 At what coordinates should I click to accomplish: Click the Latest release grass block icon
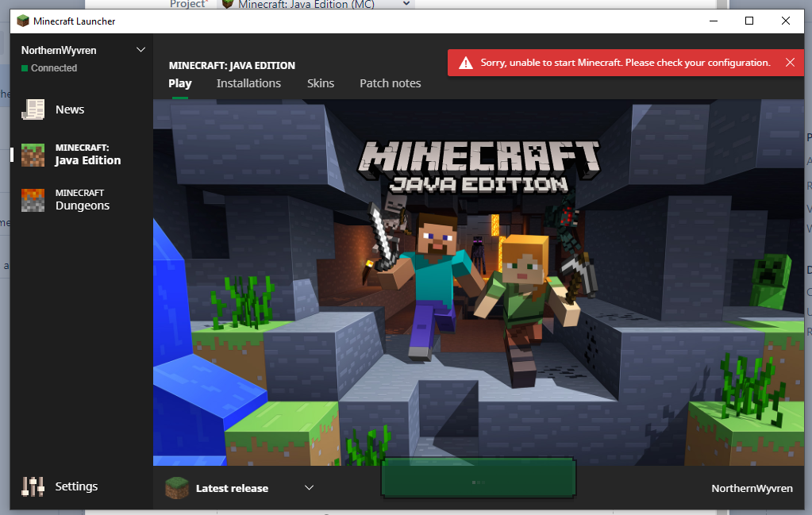pyautogui.click(x=177, y=488)
